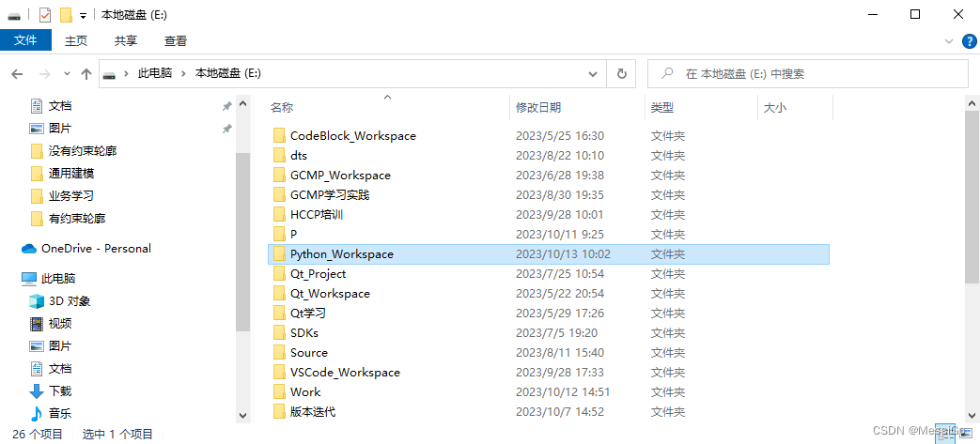
Task: Sort by the 修改日期 column header
Action: (538, 107)
